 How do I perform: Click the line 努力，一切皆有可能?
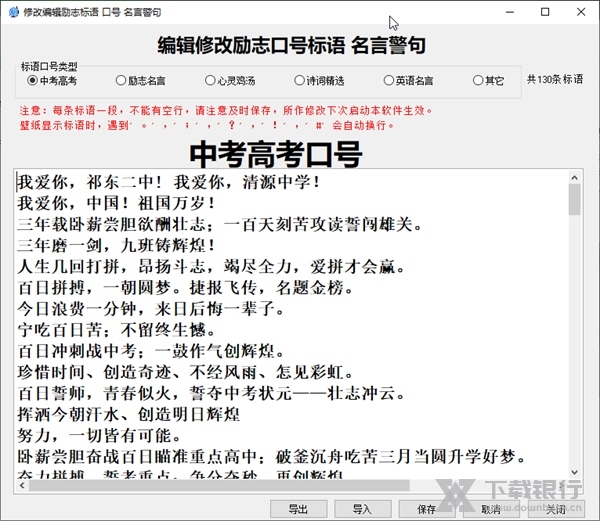point(99,435)
